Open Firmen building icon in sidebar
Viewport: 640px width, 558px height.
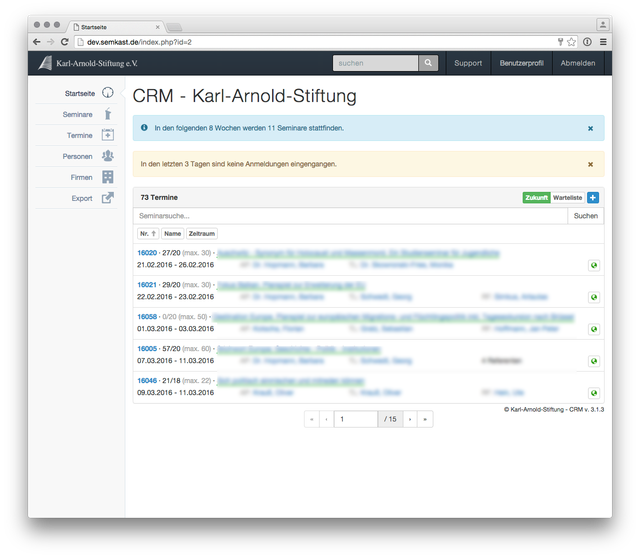pyautogui.click(x=107, y=177)
